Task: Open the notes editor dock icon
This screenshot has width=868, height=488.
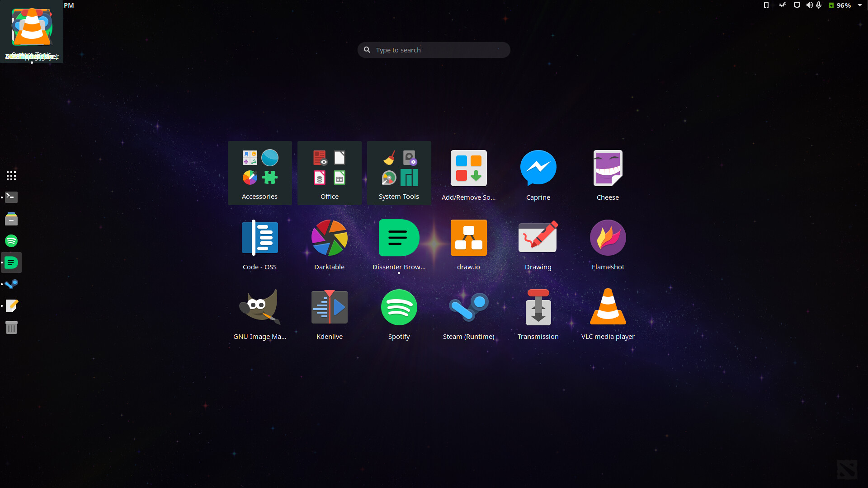Action: [11, 306]
